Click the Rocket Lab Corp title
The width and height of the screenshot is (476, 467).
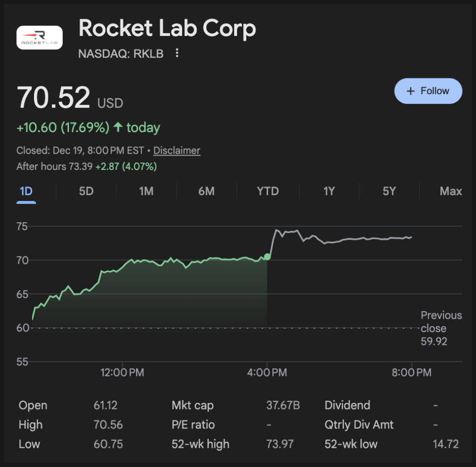(x=167, y=29)
